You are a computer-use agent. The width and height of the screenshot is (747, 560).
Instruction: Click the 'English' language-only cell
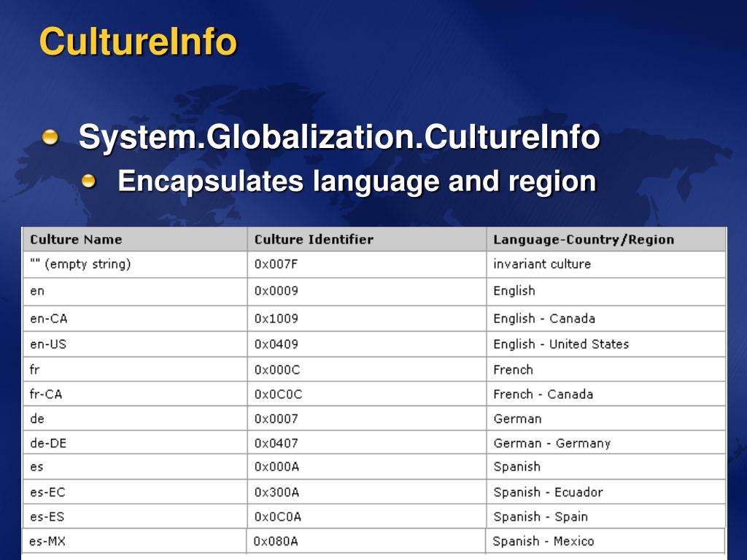pyautogui.click(x=606, y=292)
